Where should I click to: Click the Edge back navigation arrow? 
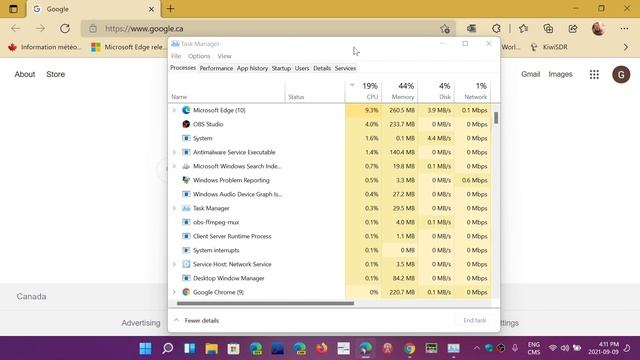tap(16, 29)
